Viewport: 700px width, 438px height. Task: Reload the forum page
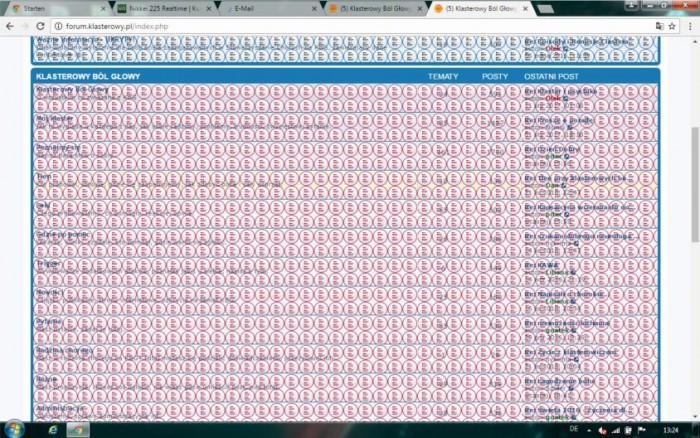[x=41, y=25]
